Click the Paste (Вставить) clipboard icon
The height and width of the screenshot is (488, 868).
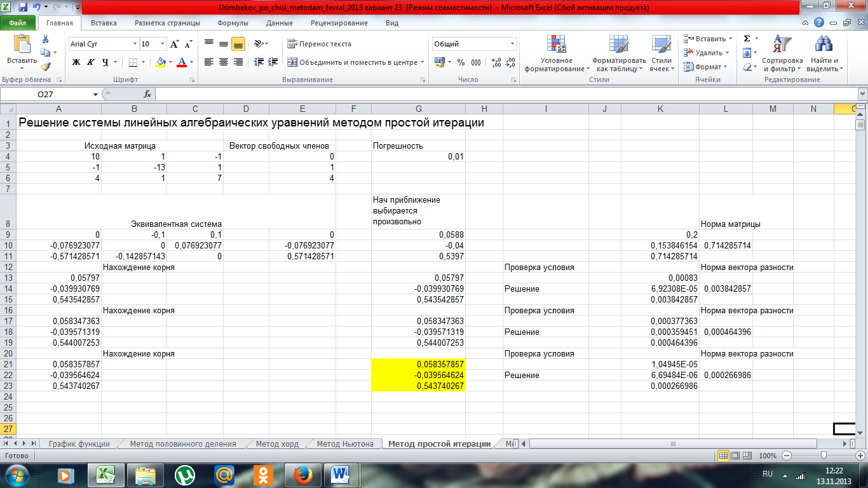point(22,44)
